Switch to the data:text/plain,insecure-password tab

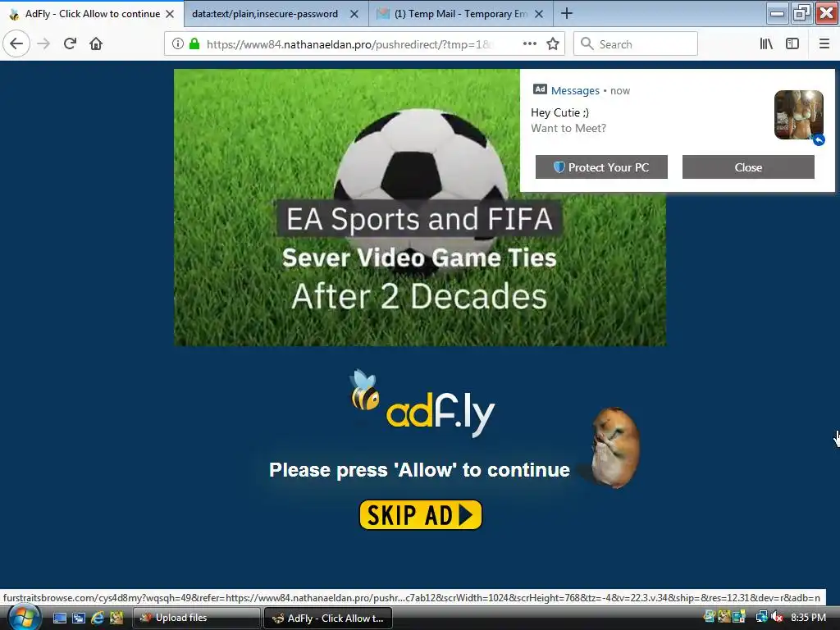[265, 14]
